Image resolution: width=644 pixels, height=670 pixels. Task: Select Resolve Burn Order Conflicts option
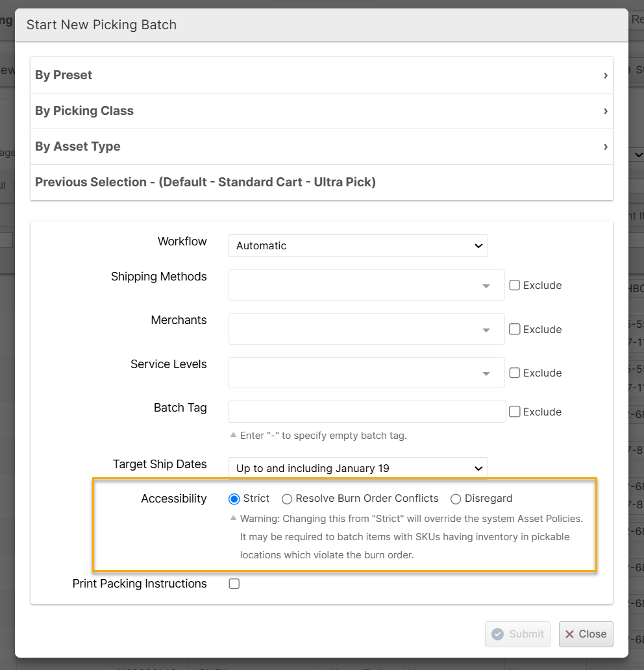[287, 499]
